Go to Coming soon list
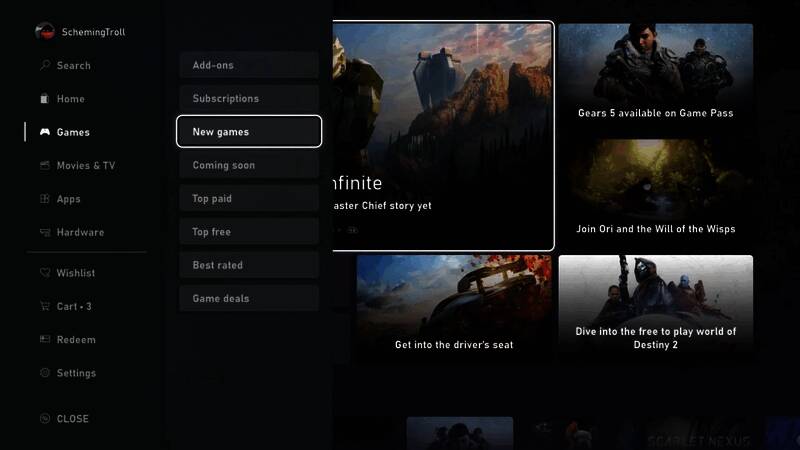 [x=249, y=165]
